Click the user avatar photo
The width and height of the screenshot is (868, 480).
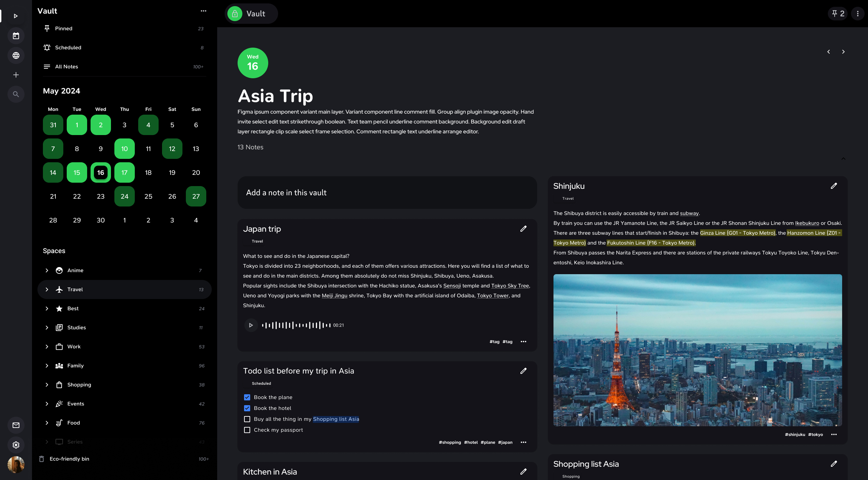[x=16, y=464]
